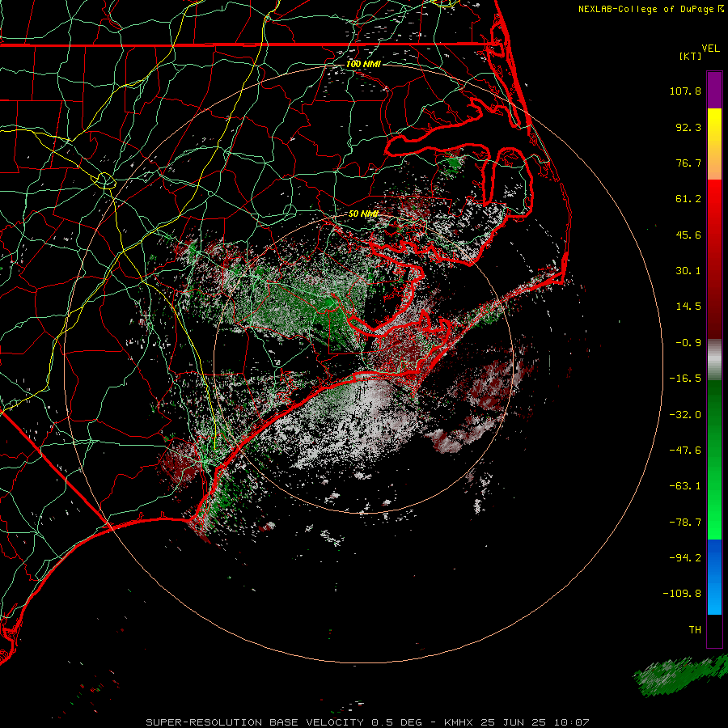Click the SUPER-RESOLUTION BASE VELOCITY caption text
The height and width of the screenshot is (728, 728).
point(255,722)
